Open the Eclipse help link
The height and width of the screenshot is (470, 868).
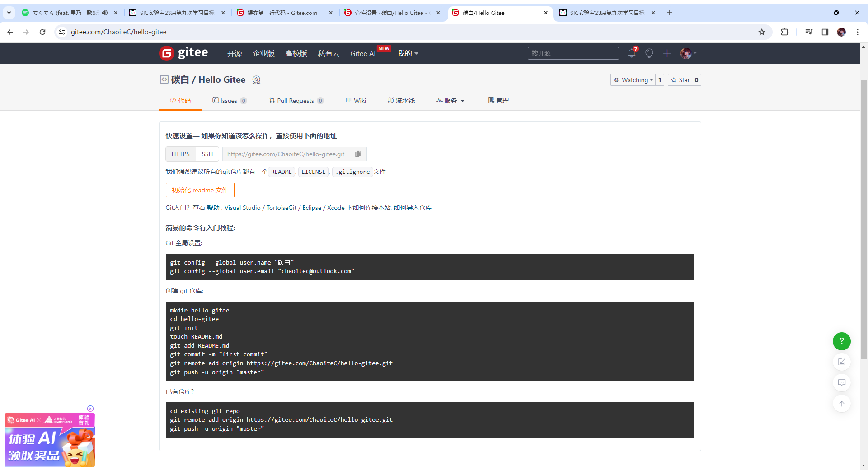point(312,208)
